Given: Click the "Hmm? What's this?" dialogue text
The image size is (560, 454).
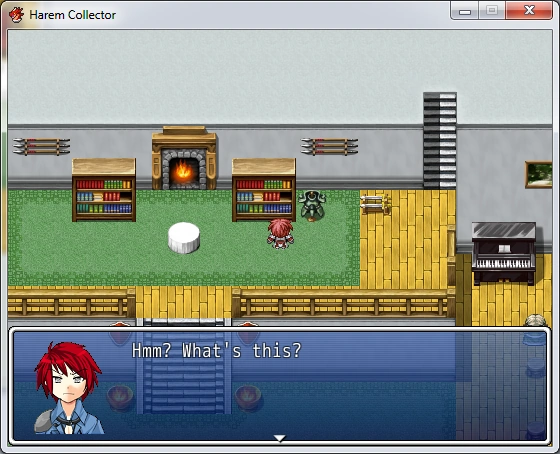Looking at the screenshot, I should pyautogui.click(x=217, y=350).
